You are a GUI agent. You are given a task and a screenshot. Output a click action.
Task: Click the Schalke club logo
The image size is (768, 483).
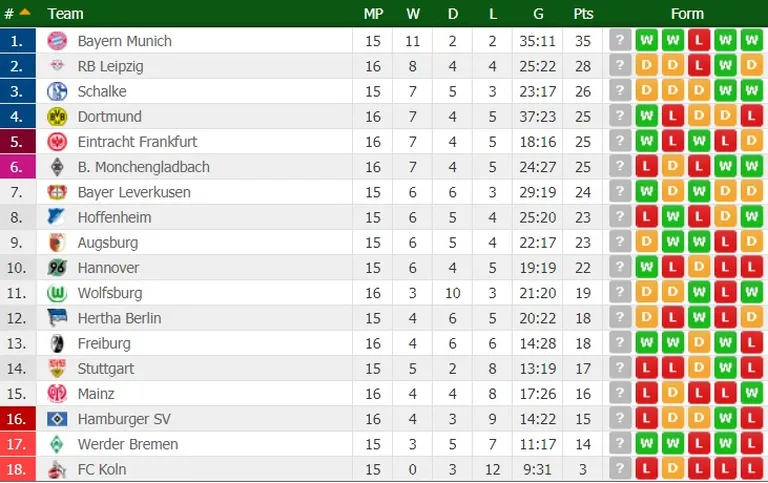[x=57, y=91]
